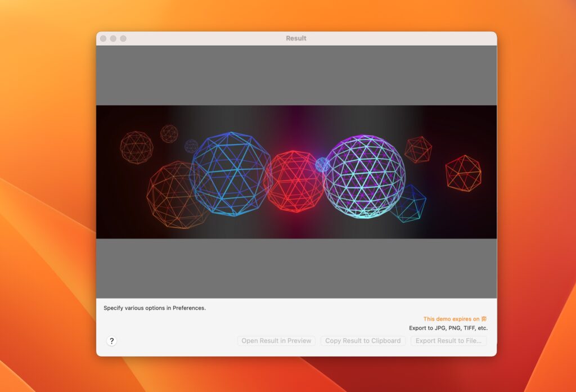Open the demo expiration notice link
576x392 pixels.
click(456, 318)
